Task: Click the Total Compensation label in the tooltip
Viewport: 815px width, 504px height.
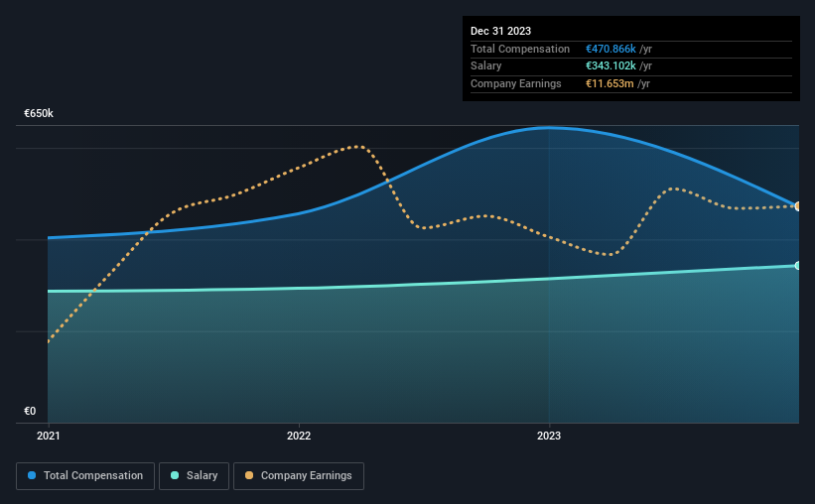Action: [x=520, y=49]
